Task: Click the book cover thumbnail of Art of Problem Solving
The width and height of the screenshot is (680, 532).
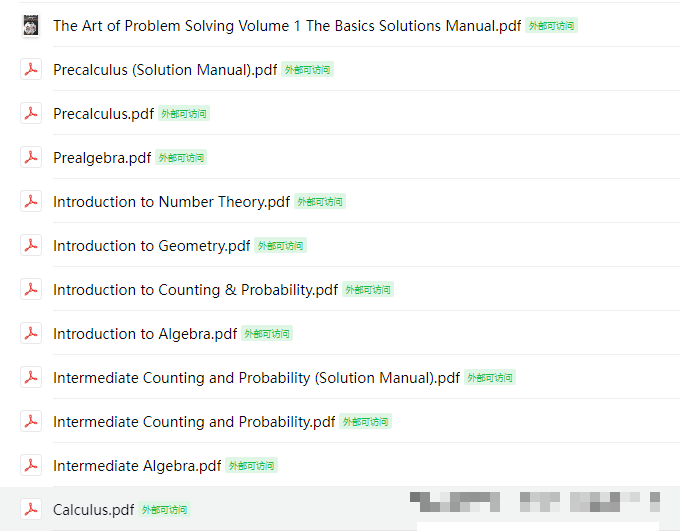Action: click(x=31, y=26)
